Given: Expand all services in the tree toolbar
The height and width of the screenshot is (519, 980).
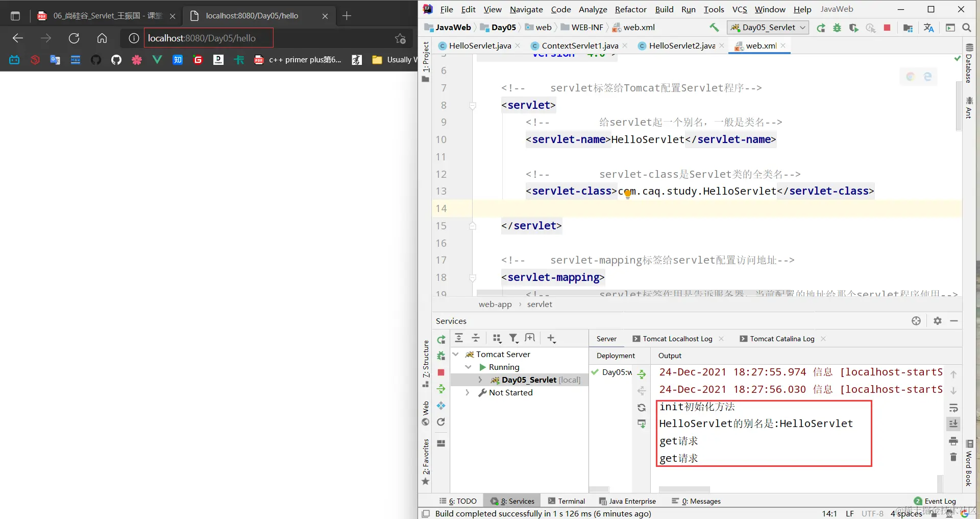Looking at the screenshot, I should [459, 338].
